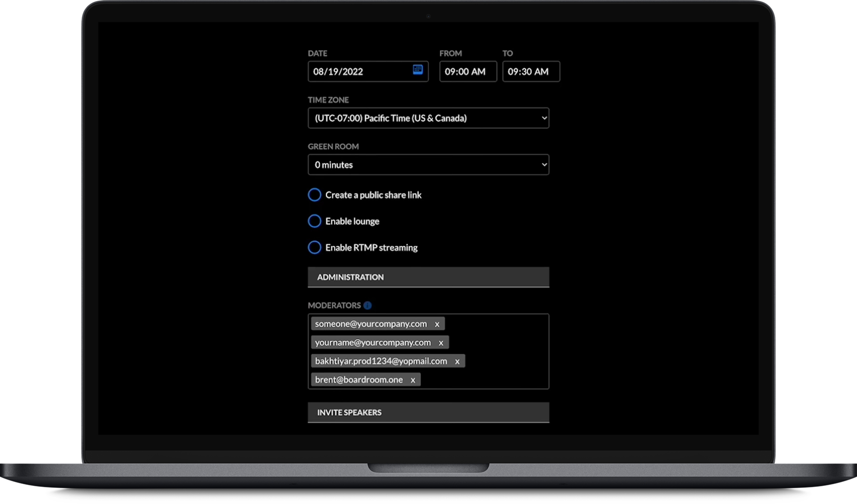Remove someone@yourcompany.com moderator

point(437,324)
